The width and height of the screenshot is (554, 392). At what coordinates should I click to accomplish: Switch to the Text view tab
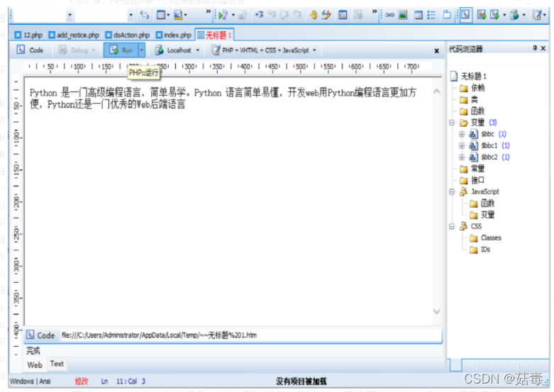coord(57,364)
